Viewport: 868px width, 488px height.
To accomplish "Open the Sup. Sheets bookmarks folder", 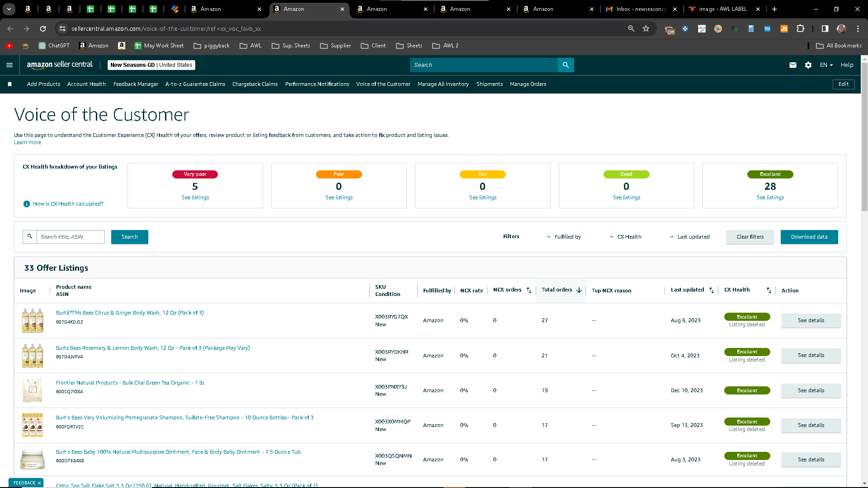I will (291, 46).
